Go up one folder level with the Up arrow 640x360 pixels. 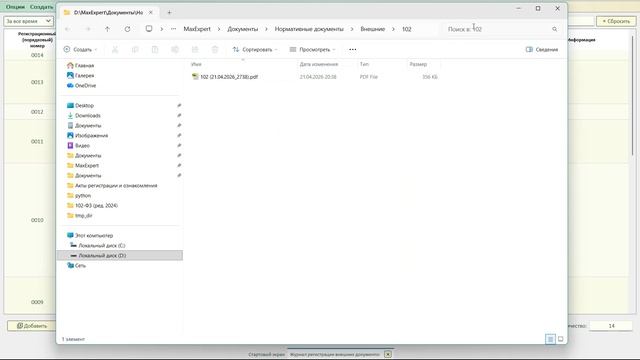pos(107,29)
